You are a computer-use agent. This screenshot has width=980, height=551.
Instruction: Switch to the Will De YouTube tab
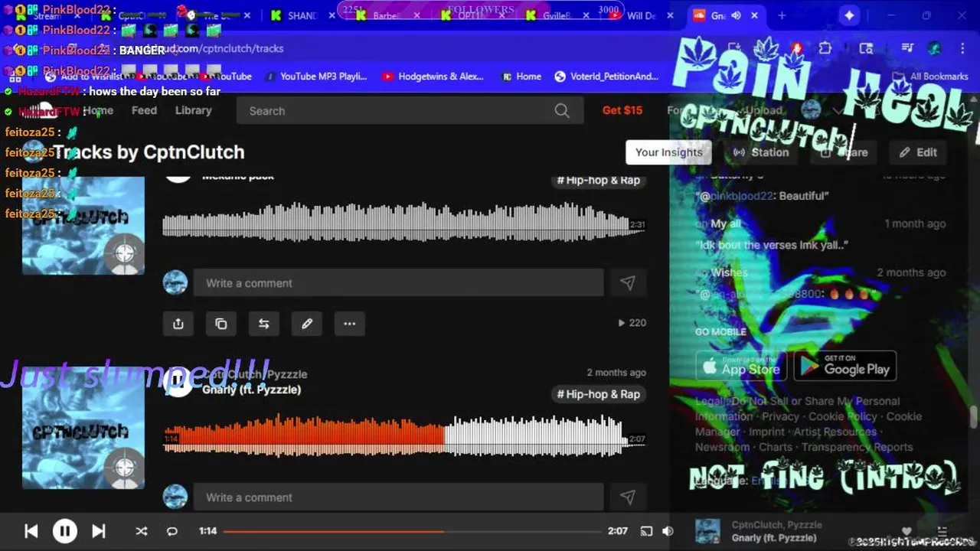pos(641,15)
